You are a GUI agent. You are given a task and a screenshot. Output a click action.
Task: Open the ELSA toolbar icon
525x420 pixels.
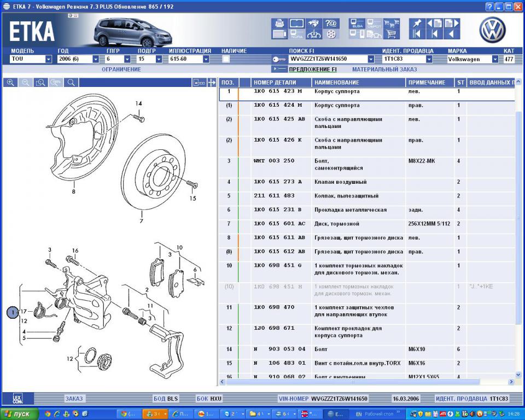[x=357, y=23]
